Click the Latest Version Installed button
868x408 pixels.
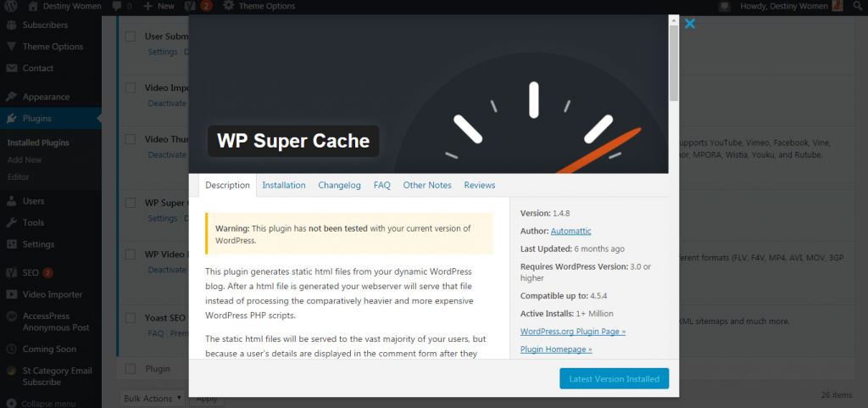pos(614,379)
